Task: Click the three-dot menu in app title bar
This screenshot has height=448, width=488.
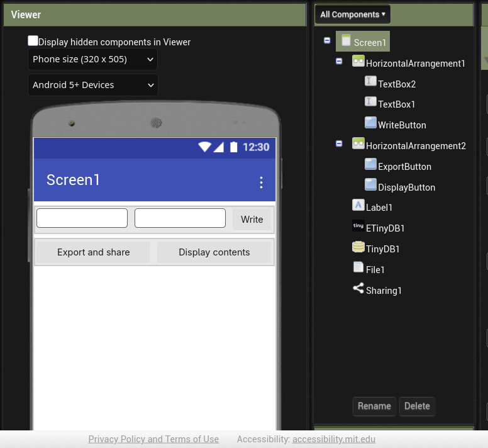Action: click(x=261, y=182)
